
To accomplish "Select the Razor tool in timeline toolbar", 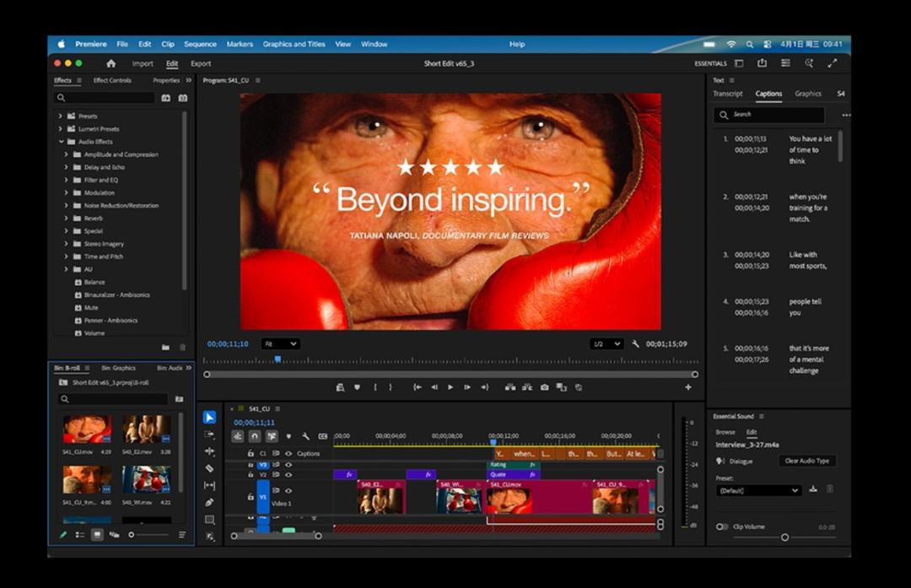I will pos(210,468).
